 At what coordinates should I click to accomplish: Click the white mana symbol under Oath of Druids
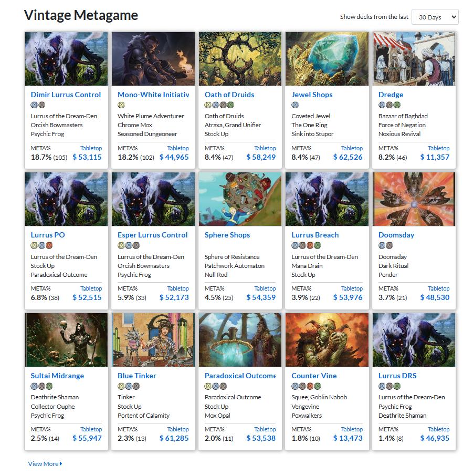point(208,105)
